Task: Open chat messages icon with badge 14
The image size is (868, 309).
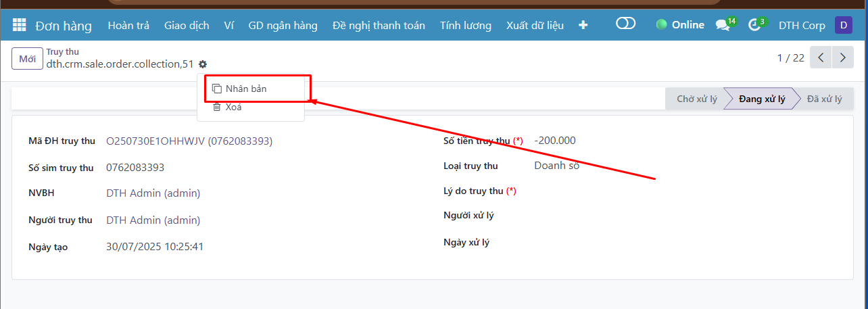Action: pos(723,25)
